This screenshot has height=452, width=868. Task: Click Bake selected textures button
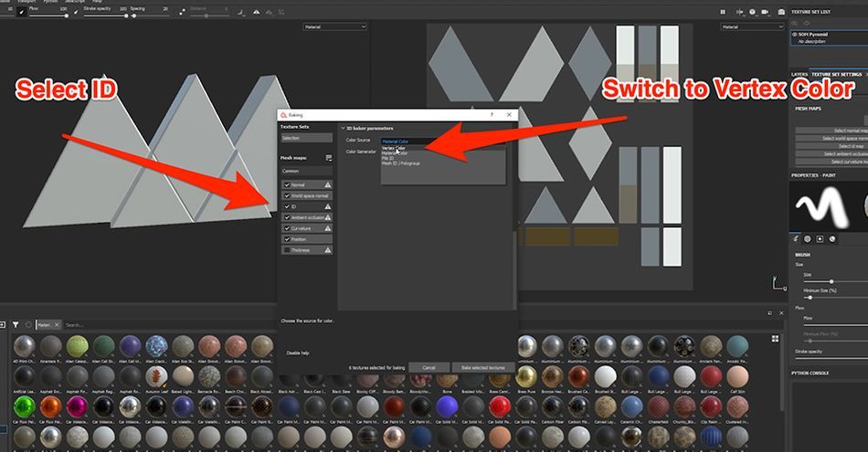483,367
